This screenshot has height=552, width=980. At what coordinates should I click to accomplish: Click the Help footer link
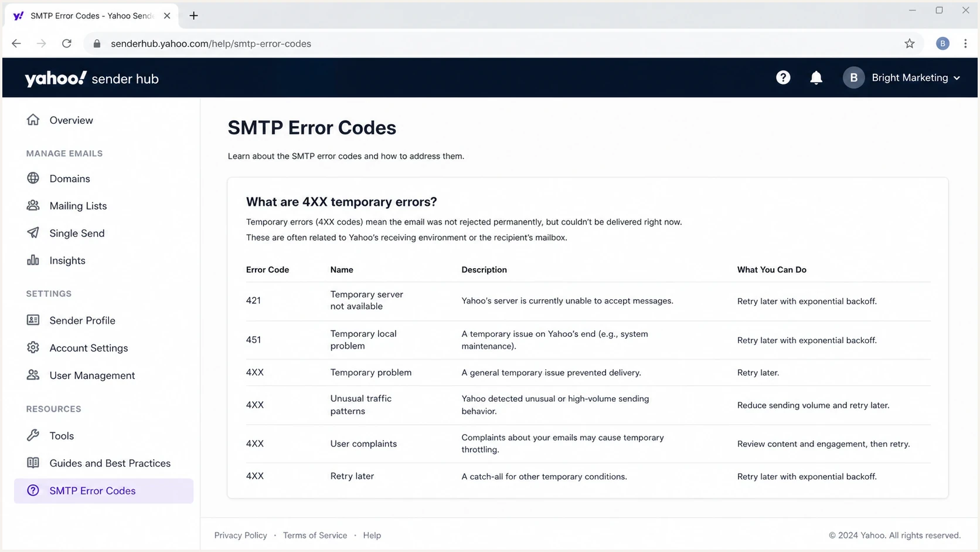(x=372, y=535)
